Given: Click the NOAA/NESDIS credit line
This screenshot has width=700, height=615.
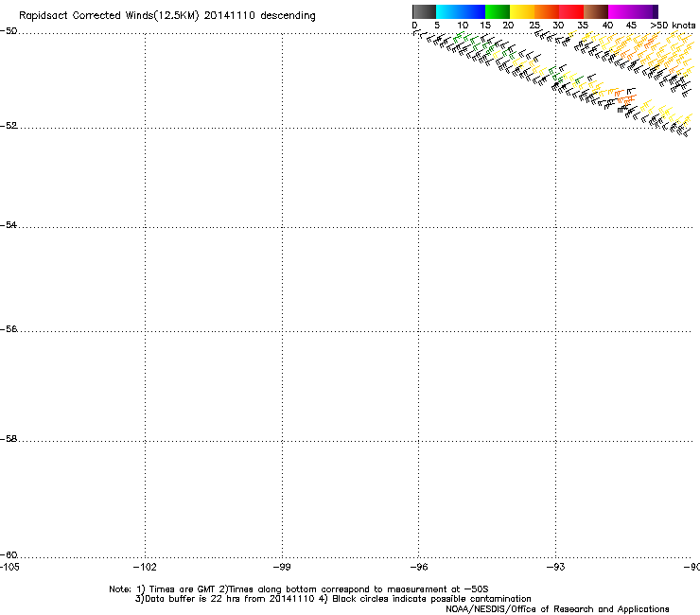Looking at the screenshot, I should click(x=557, y=609).
